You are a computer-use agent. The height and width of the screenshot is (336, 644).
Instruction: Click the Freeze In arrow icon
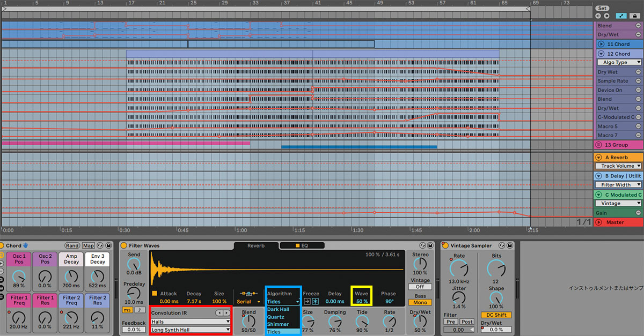307,302
